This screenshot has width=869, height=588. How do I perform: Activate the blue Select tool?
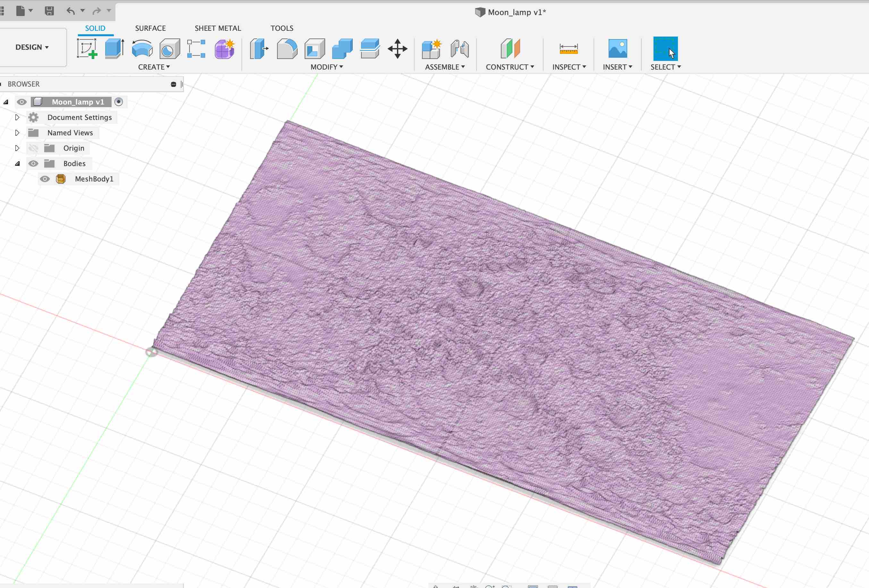pyautogui.click(x=665, y=49)
